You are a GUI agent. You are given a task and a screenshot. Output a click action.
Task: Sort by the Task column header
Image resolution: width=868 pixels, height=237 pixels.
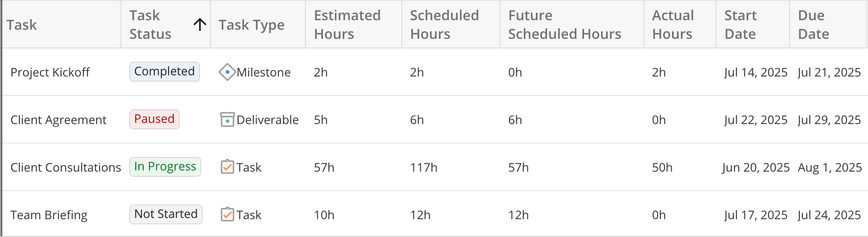(22, 25)
